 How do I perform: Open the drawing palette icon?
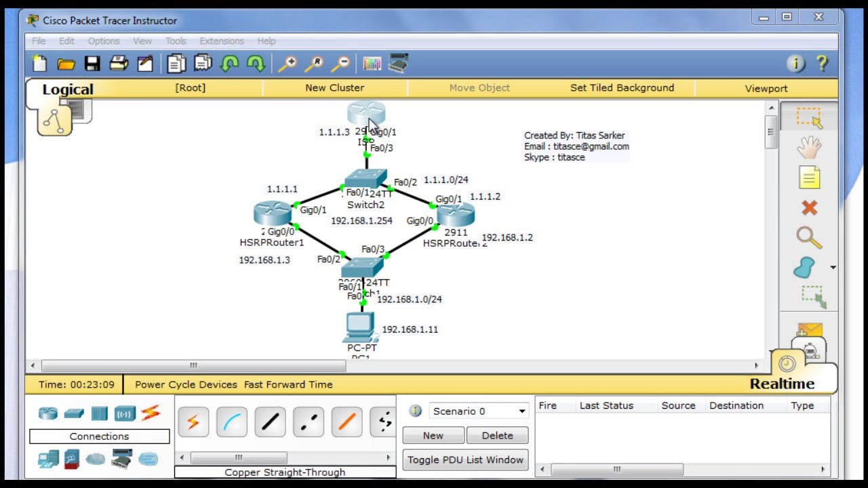[372, 64]
